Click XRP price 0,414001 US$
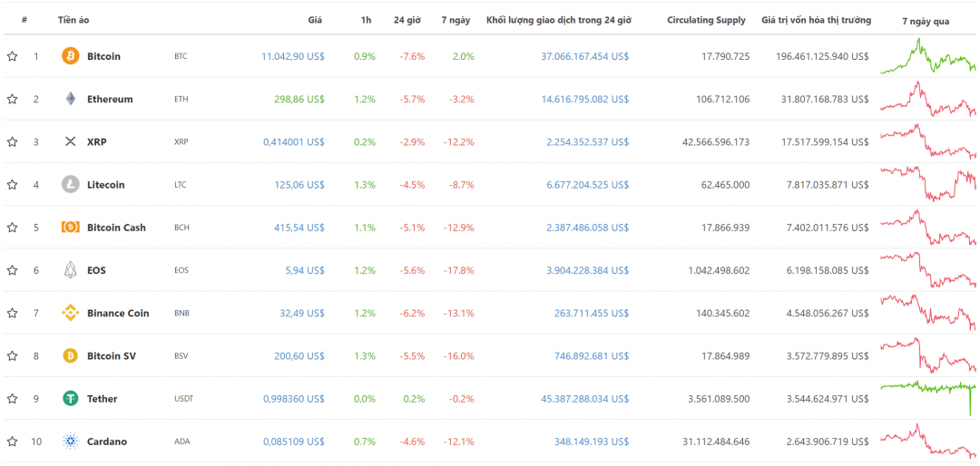Screen dimensions: 980x466 tap(294, 141)
